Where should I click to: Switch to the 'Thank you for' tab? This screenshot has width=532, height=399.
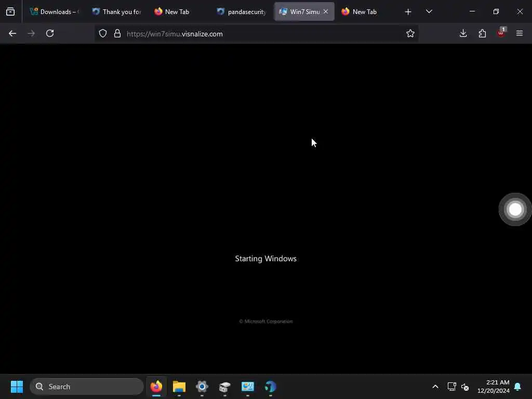click(117, 11)
